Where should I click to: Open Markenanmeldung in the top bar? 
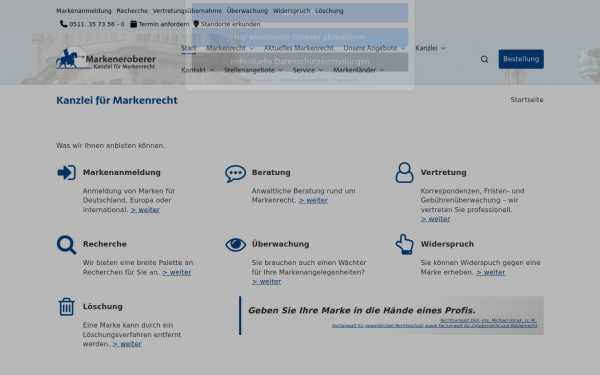coord(84,11)
